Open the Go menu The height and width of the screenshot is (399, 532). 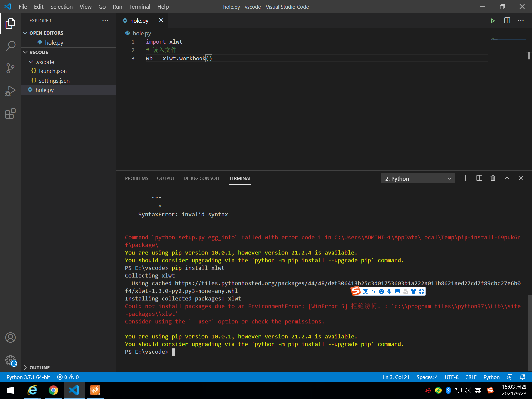[102, 7]
